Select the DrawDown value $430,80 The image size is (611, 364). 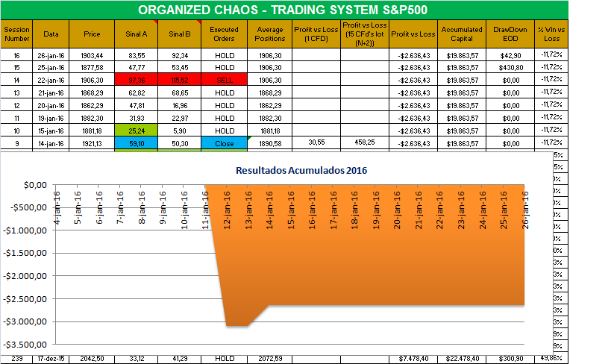coord(510,67)
